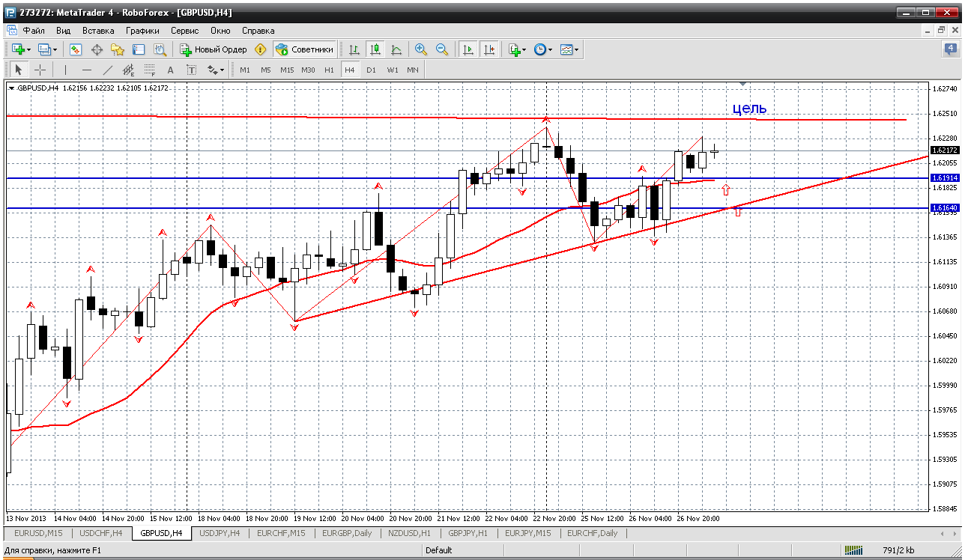Click the Новый Ордер button
This screenshot has height=560, width=965.
(x=213, y=49)
